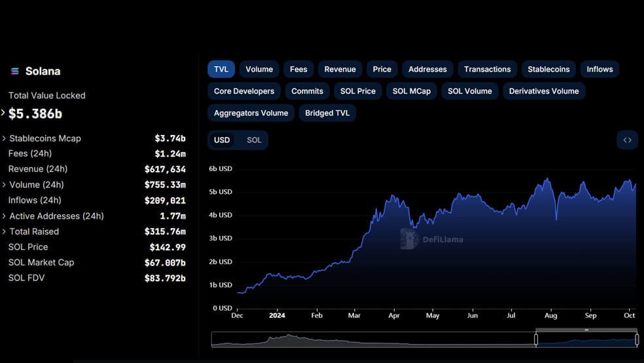Click the $617,634 revenue value
Image resolution: width=644 pixels, height=363 pixels.
(x=165, y=169)
